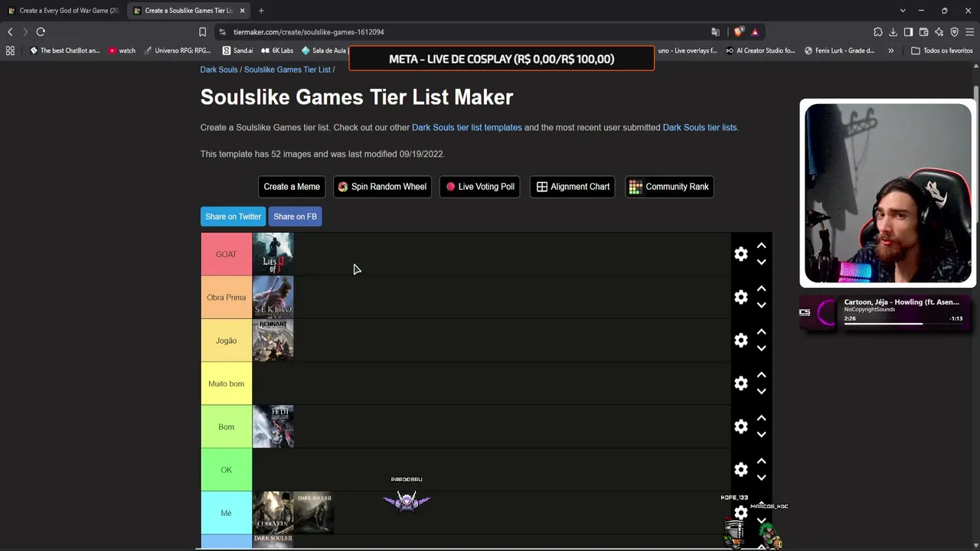Open the browser extensions menu
The height and width of the screenshot is (551, 980).
[x=877, y=32]
